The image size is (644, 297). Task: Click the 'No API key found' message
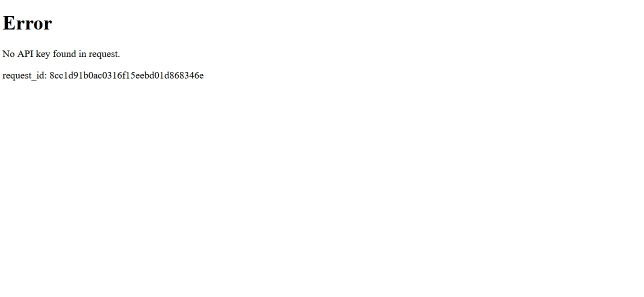(x=61, y=54)
